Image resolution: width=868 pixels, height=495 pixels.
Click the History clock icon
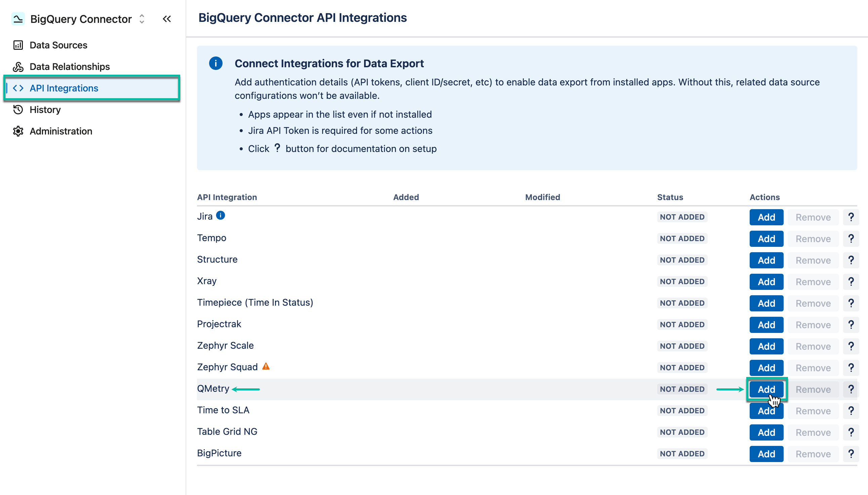18,110
